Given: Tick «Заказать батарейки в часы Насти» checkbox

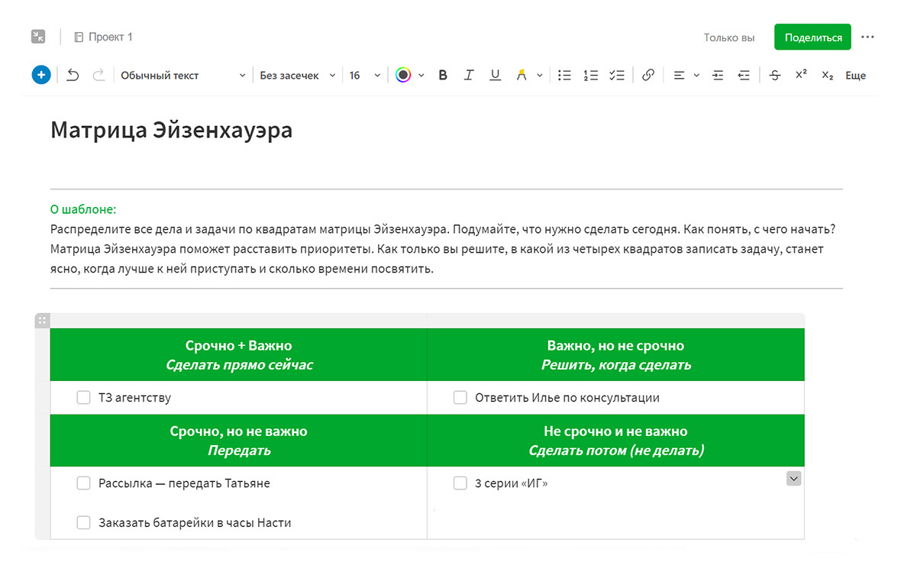Looking at the screenshot, I should [83, 522].
